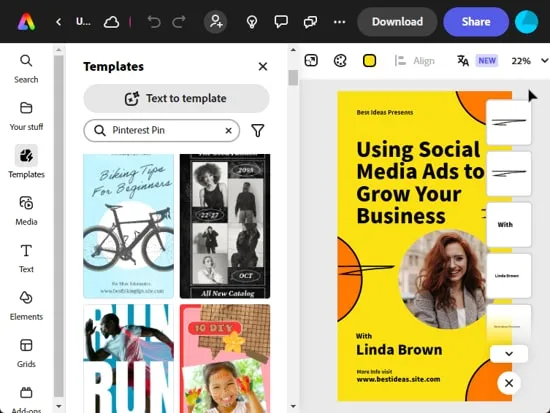This screenshot has width=550, height=413.
Task: Open the Adobe Express home logo
Action: [x=26, y=22]
